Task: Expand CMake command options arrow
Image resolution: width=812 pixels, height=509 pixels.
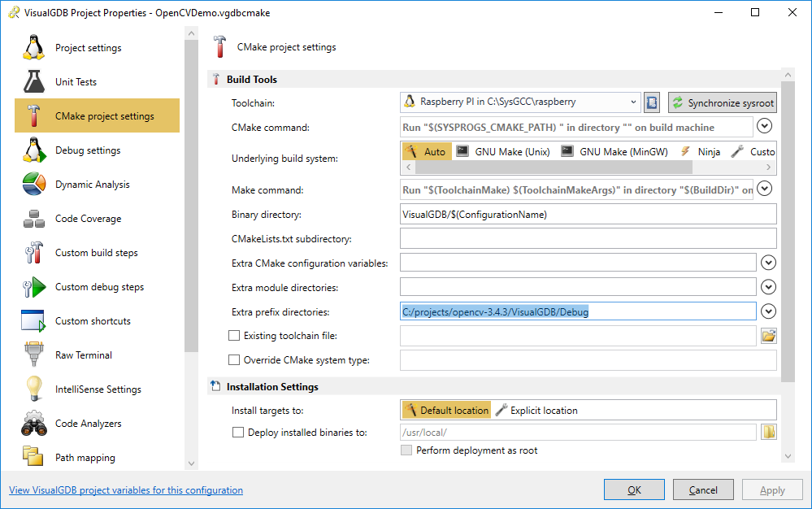Action: pos(765,126)
